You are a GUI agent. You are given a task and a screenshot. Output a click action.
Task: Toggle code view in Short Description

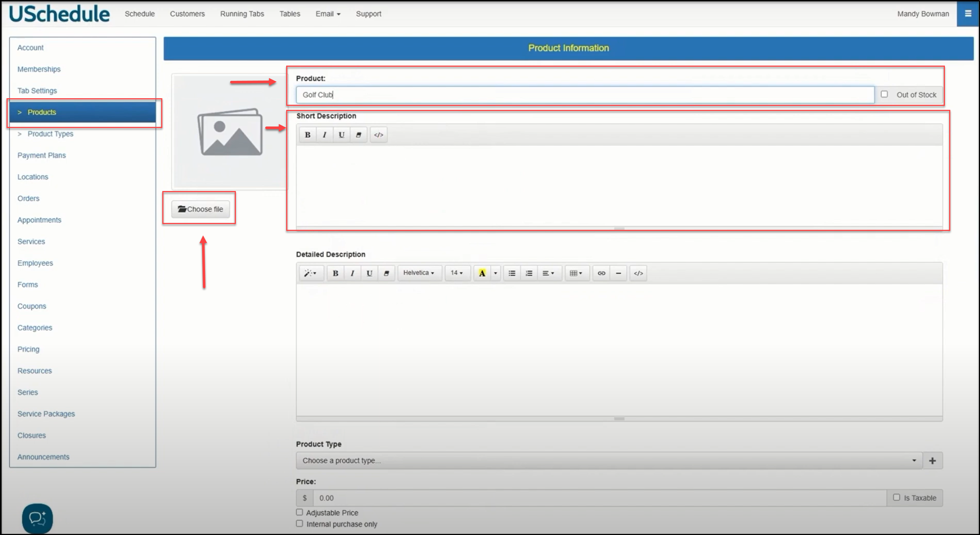tap(378, 135)
